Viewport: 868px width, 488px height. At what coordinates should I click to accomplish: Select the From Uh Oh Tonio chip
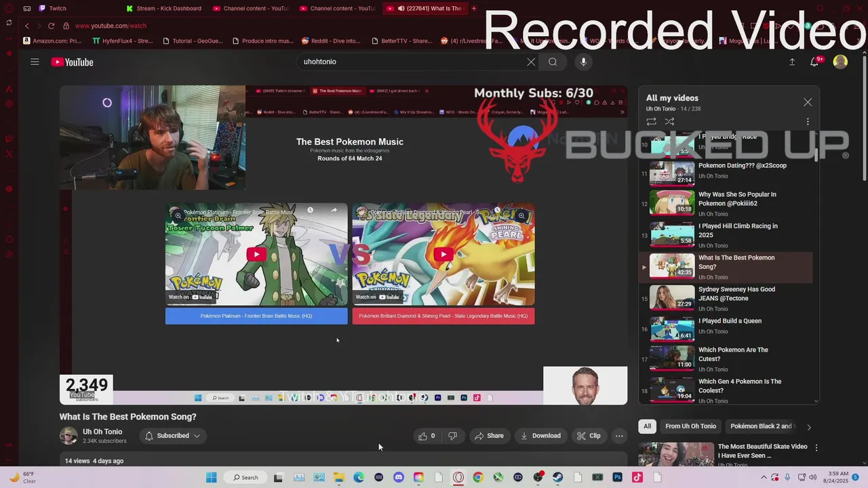pyautogui.click(x=690, y=426)
